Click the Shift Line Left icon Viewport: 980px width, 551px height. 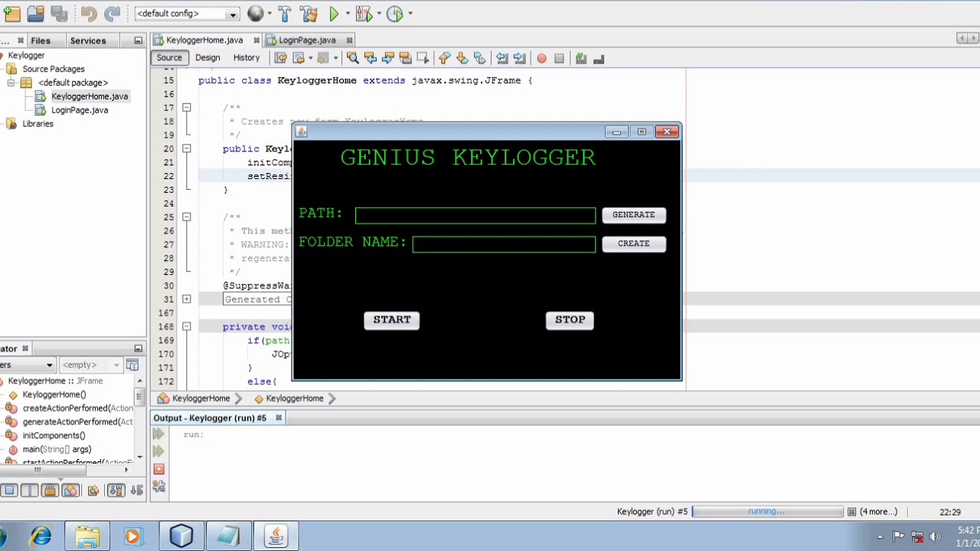(501, 58)
